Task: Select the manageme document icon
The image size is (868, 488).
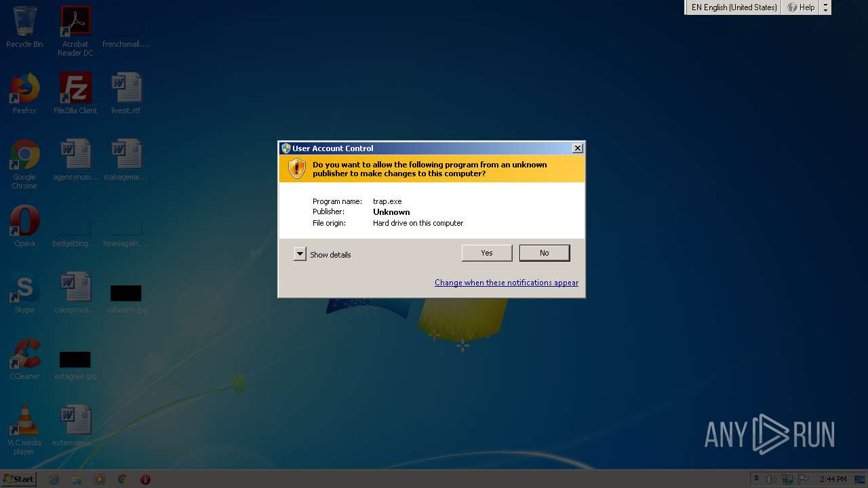Action: [x=126, y=160]
